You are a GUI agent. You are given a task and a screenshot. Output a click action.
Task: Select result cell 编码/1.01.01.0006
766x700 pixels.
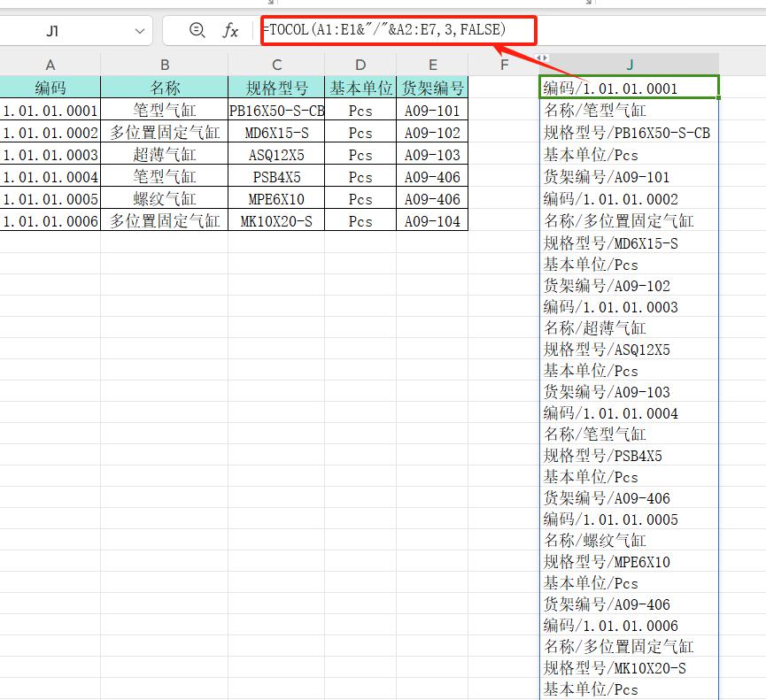pos(630,626)
